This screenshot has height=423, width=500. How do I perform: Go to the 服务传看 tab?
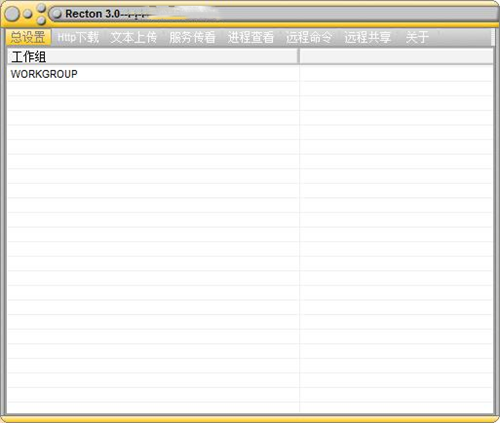point(192,37)
